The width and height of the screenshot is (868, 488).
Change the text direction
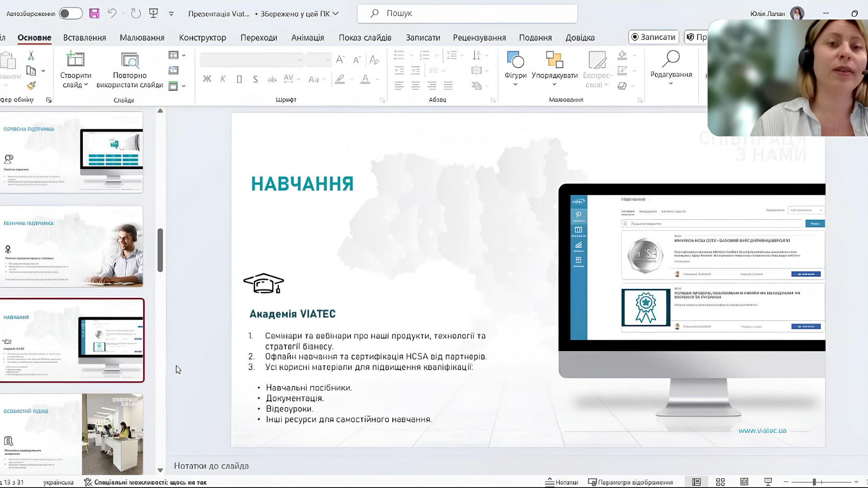tap(477, 55)
